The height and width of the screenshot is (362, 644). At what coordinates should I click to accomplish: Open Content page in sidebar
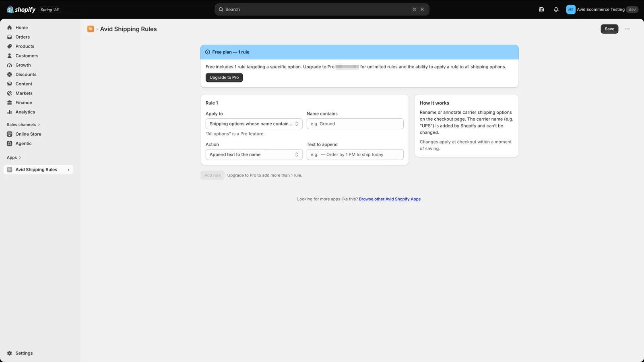(x=38, y=84)
